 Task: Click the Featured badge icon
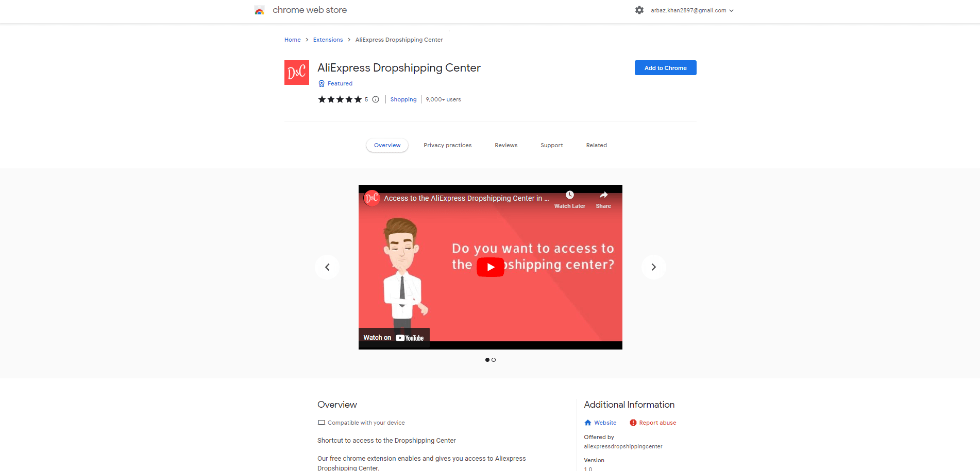(x=322, y=83)
